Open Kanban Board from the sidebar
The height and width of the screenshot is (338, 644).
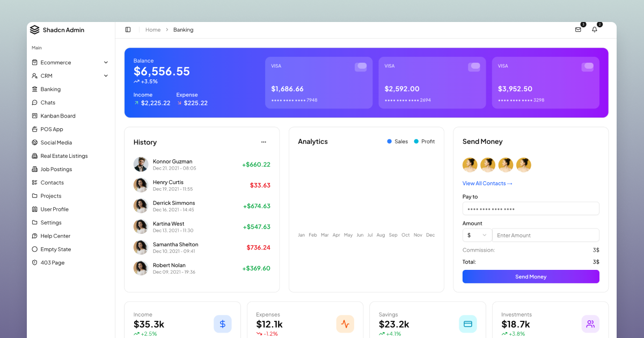(58, 116)
